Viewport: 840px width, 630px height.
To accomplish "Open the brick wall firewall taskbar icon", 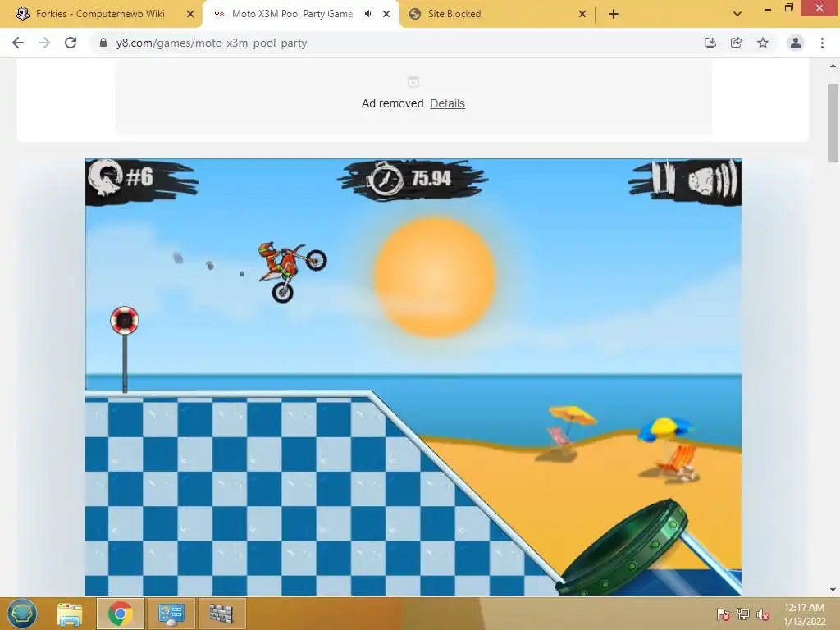I will tap(221, 614).
